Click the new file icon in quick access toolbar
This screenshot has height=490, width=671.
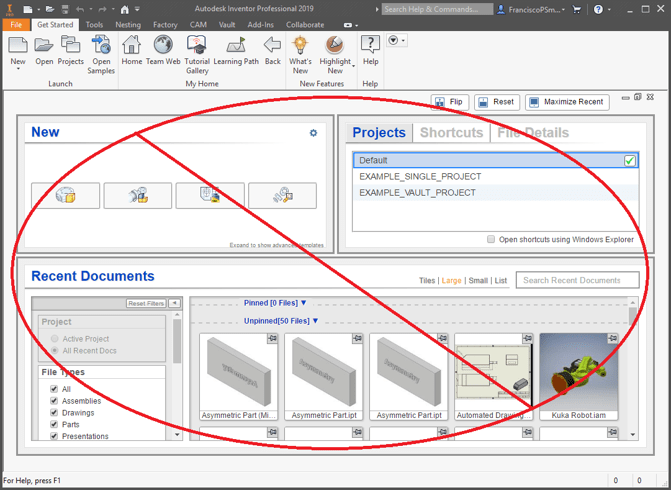(x=27, y=9)
